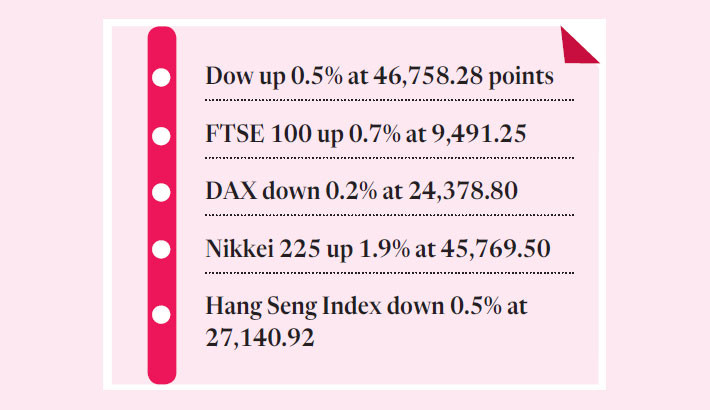Select the DAX value 24,378.80

463,190
